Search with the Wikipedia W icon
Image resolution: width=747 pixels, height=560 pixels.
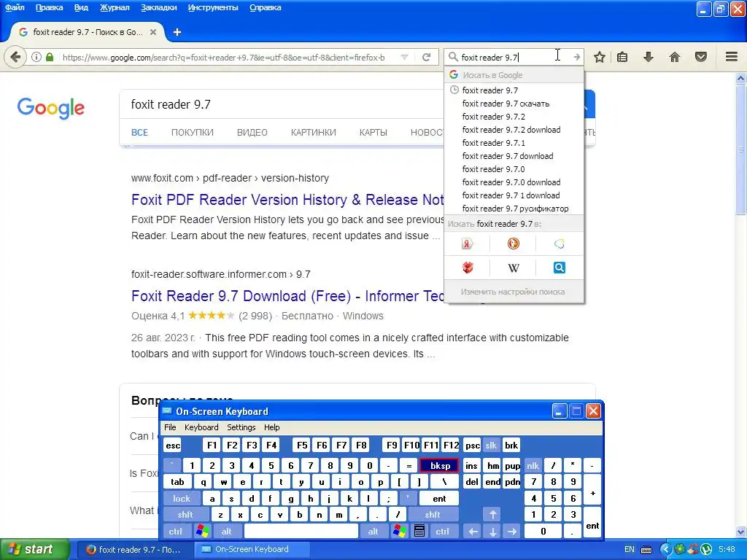click(x=513, y=268)
